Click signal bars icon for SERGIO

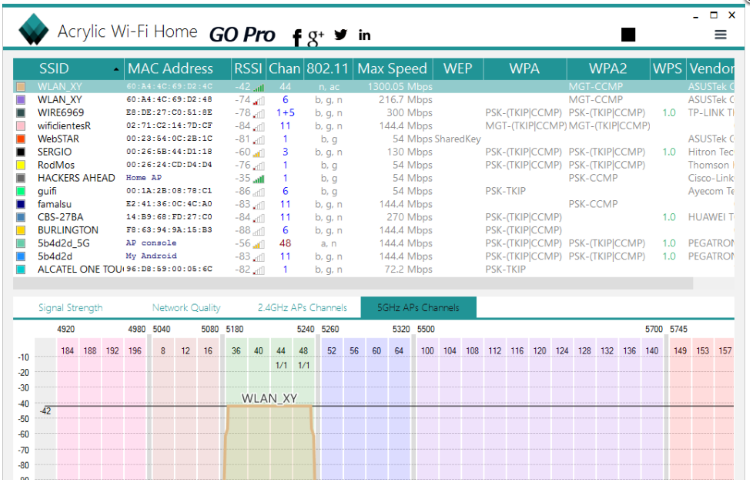tap(258, 153)
